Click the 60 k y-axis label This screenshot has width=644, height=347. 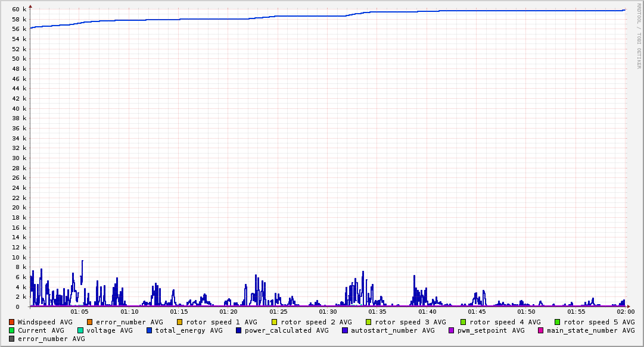[x=19, y=10]
